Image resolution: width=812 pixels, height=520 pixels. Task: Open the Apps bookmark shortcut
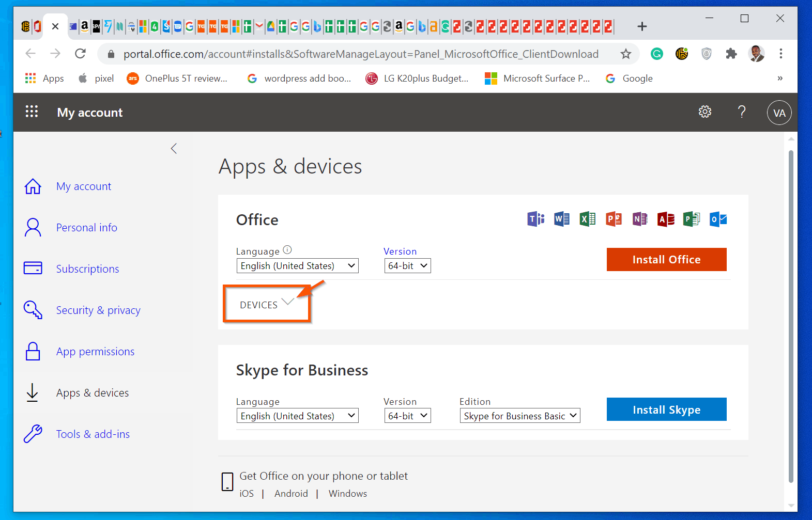tap(44, 78)
